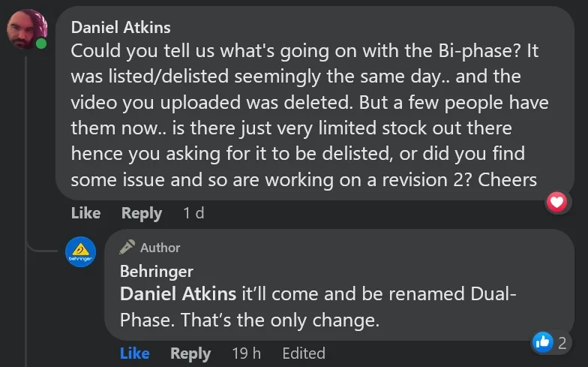588x367 pixels.
Task: Click the Author microphone badge icon
Action: point(127,247)
